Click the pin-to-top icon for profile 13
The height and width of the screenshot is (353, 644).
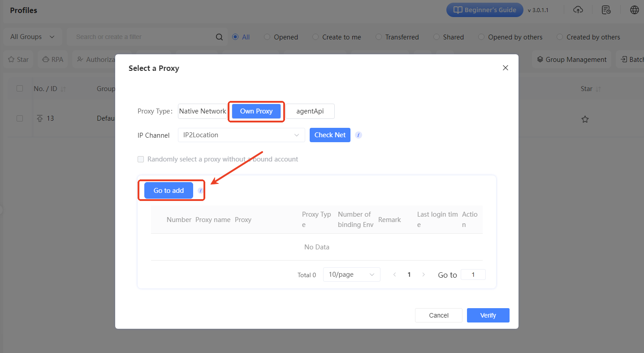click(40, 118)
